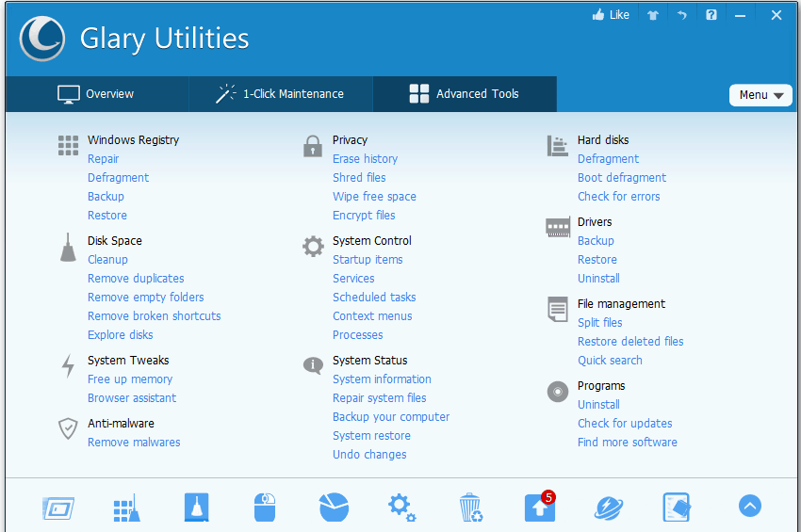Click Scheduled tasks link

coord(374,298)
